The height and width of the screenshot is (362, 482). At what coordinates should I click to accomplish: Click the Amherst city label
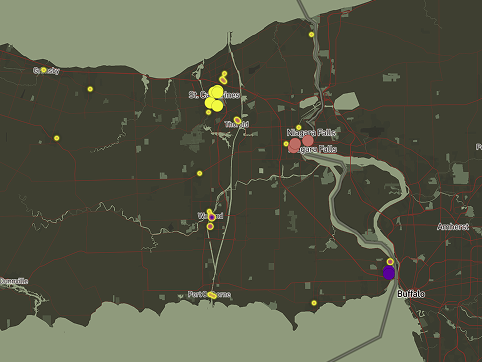tap(453, 227)
